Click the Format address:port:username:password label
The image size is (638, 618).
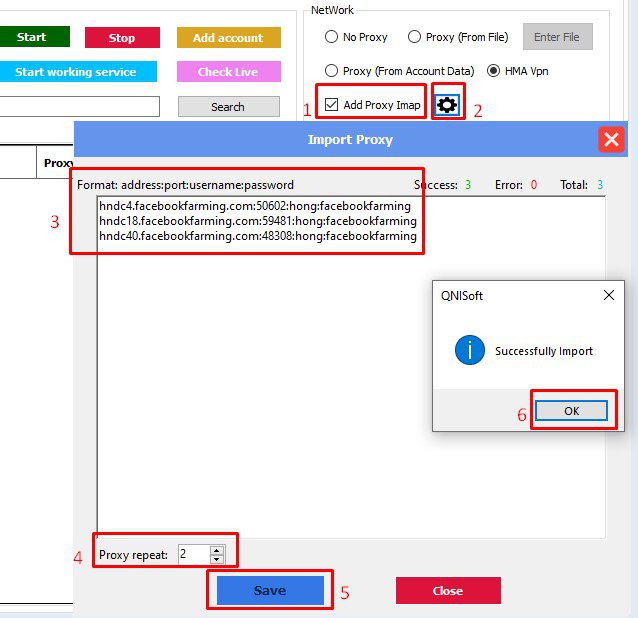click(x=185, y=185)
